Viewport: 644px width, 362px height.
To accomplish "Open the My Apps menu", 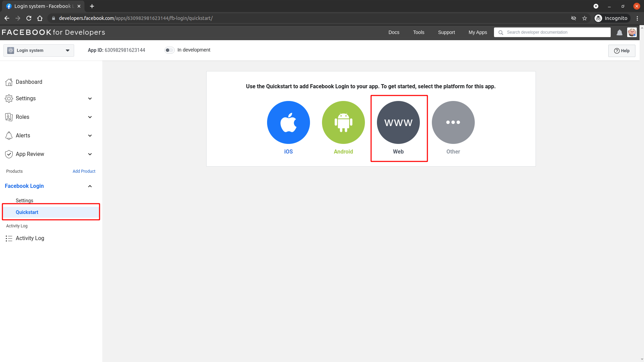I will coord(478,32).
